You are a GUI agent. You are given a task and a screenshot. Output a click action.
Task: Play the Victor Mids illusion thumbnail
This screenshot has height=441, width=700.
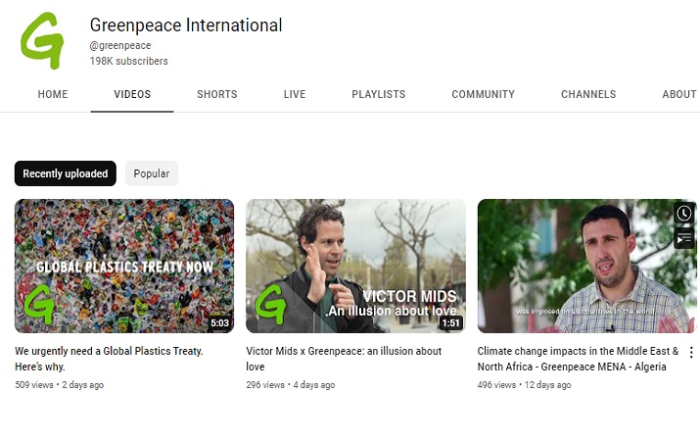pyautogui.click(x=355, y=266)
